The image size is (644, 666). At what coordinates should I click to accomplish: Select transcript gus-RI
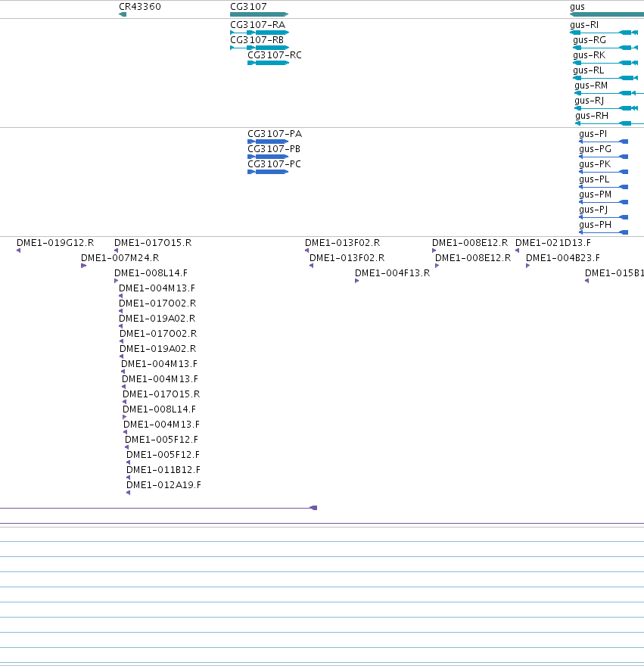604,33
